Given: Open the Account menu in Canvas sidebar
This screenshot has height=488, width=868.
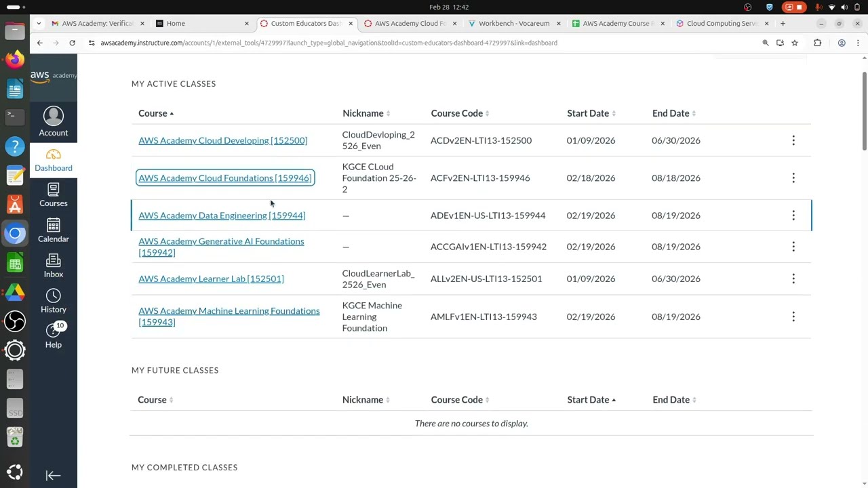Looking at the screenshot, I should click(x=53, y=122).
